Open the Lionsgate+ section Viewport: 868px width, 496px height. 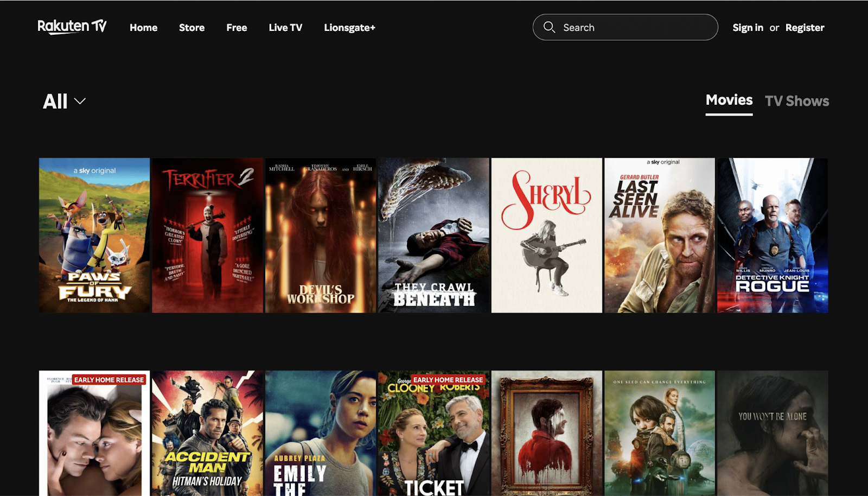349,28
